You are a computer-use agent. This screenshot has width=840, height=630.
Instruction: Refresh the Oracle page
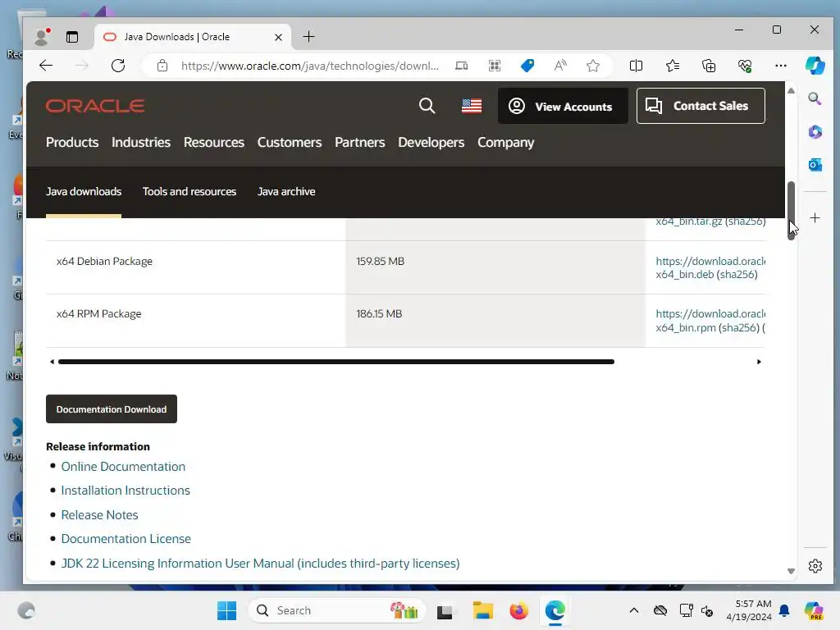pyautogui.click(x=118, y=66)
